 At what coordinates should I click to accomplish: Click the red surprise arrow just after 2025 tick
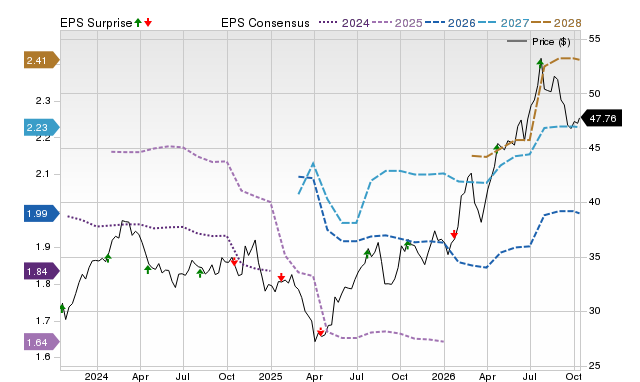point(281,278)
